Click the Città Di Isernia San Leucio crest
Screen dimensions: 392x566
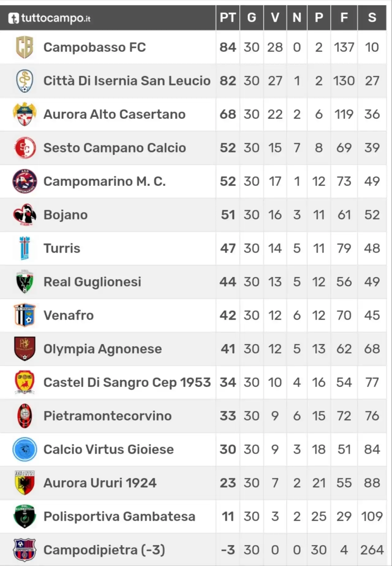tap(24, 81)
